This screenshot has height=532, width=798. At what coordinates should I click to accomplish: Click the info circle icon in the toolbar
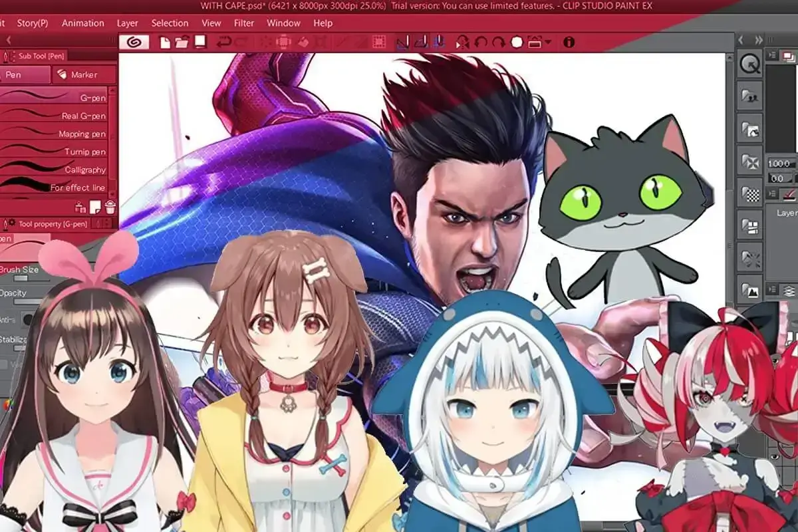[x=569, y=43]
